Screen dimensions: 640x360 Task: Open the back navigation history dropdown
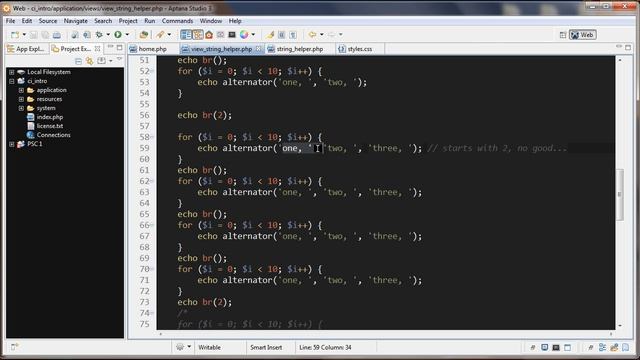[322, 35]
